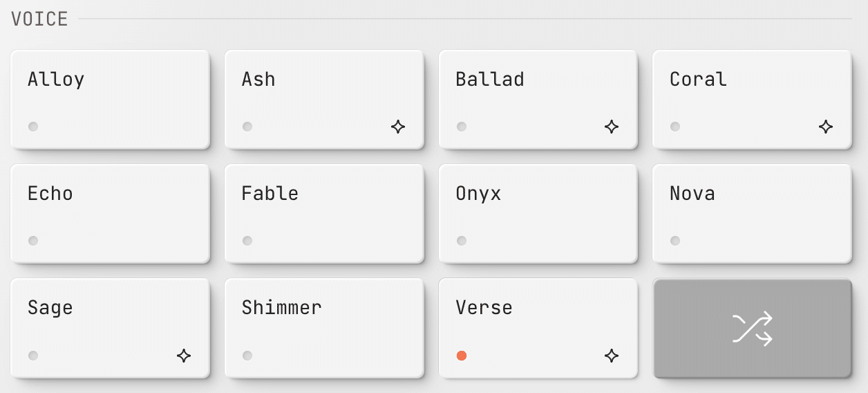Screen dimensions: 868x393
Task: Click the Ash voice name label
Action: (258, 80)
